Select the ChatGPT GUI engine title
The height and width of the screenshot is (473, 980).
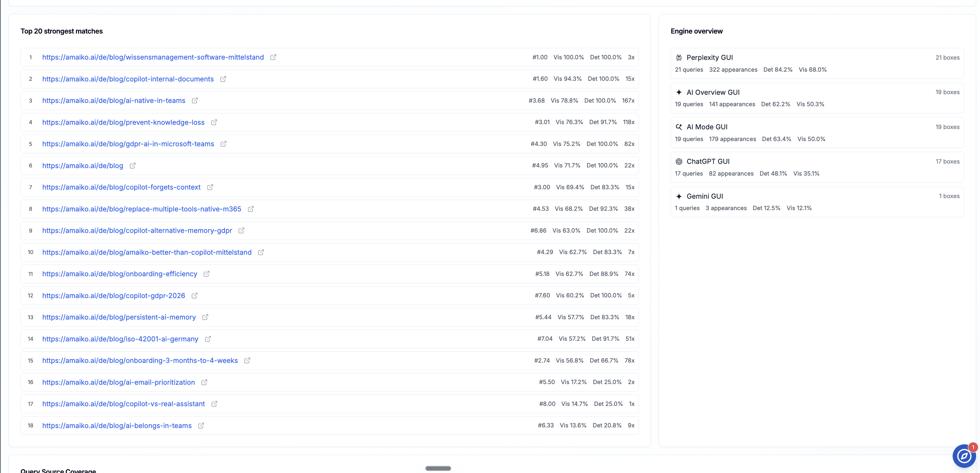708,161
